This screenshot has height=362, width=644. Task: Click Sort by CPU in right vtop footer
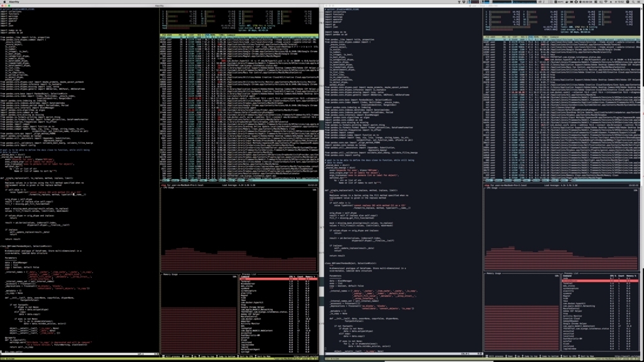click(569, 356)
